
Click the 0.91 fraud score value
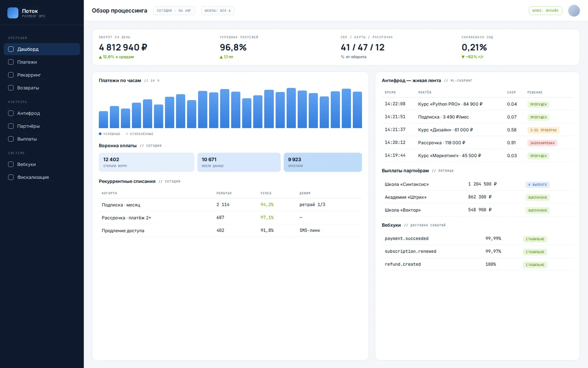click(x=512, y=143)
